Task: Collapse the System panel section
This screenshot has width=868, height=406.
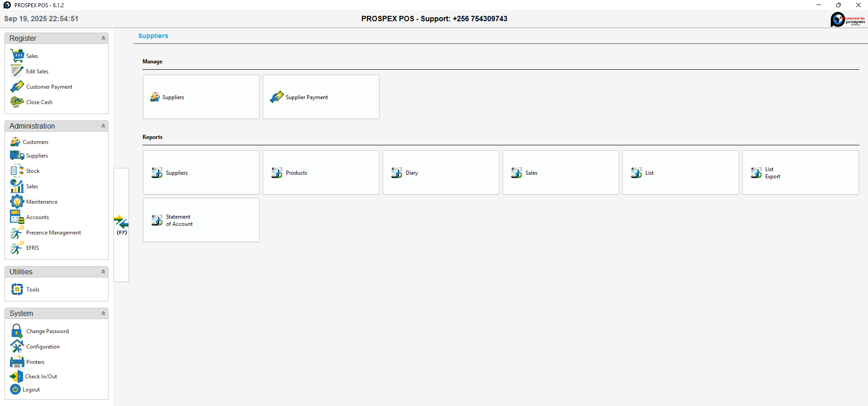Action: point(103,314)
